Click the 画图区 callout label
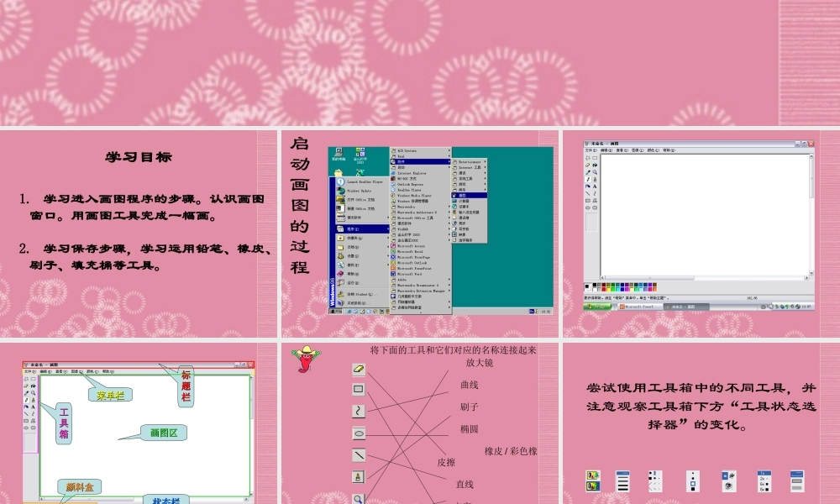Image resolution: width=840 pixels, height=504 pixels. point(164,433)
